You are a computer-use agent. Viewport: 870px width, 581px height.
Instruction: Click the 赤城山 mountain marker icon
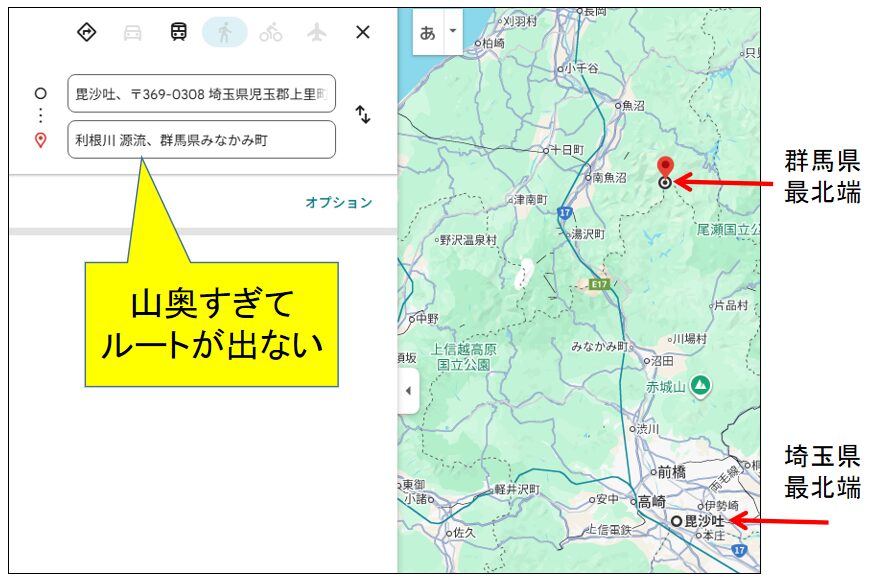702,385
